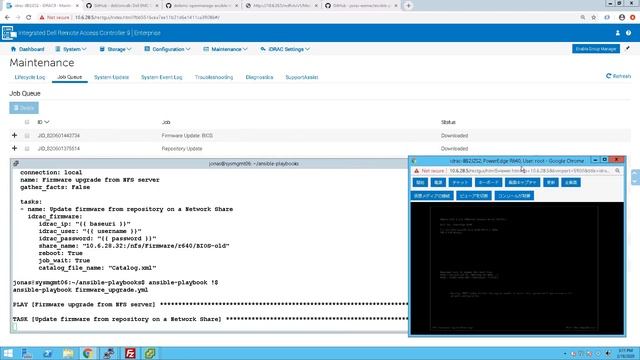Toggle the select-all checkbox in Job Queue header
Screen dimensions: 640x360
pos(27,122)
